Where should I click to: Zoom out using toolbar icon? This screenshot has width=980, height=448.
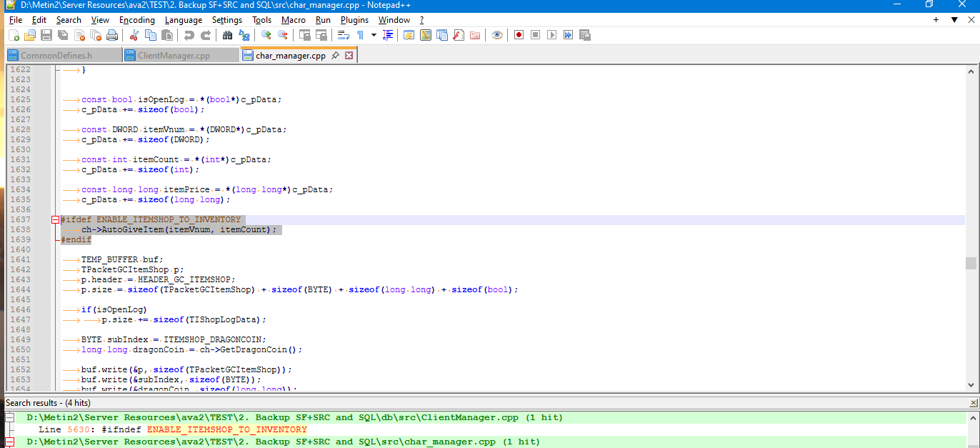pos(282,35)
